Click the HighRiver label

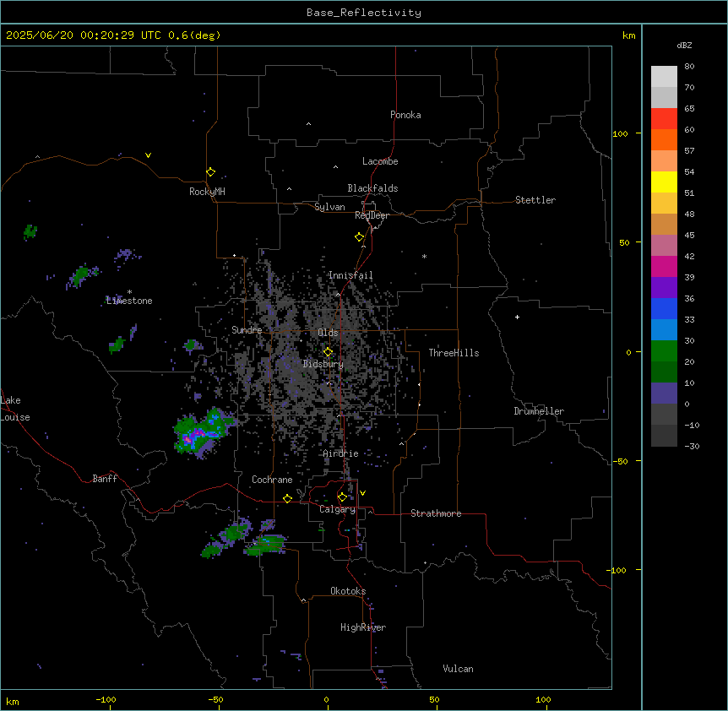coord(363,627)
